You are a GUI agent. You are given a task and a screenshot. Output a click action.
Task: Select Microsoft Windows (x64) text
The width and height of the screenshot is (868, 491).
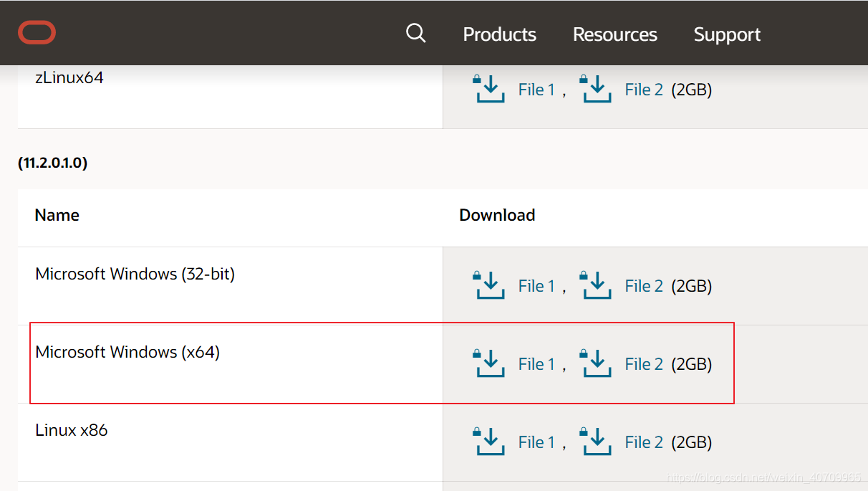point(127,352)
